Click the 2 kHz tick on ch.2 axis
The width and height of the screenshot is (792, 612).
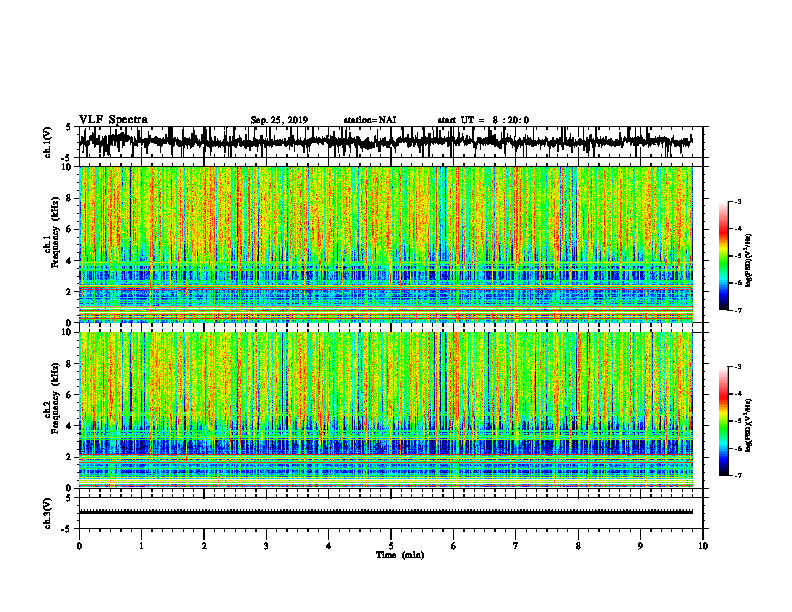point(69,457)
